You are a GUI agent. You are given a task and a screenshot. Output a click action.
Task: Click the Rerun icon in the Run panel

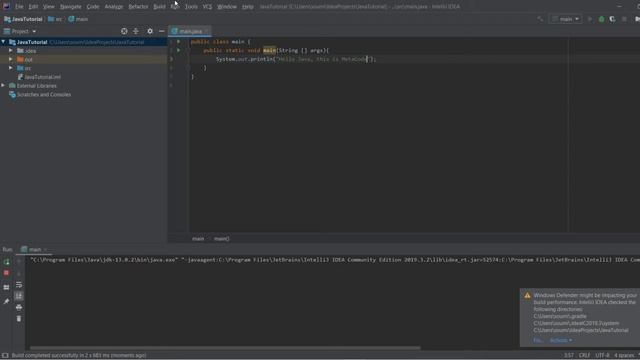[6, 262]
